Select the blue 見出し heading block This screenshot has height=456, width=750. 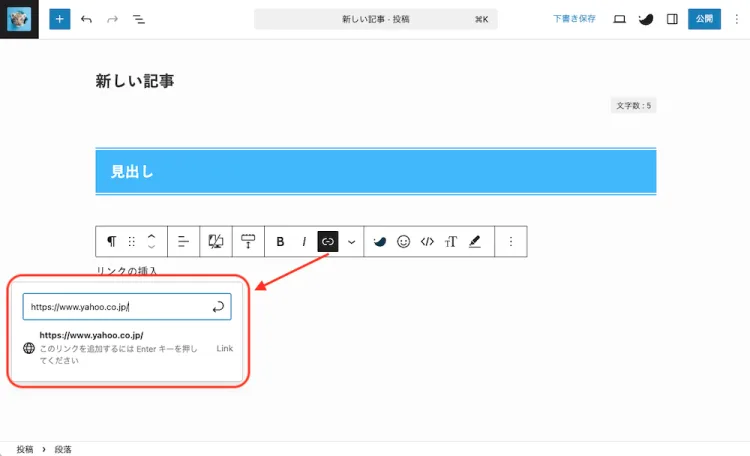(x=375, y=171)
